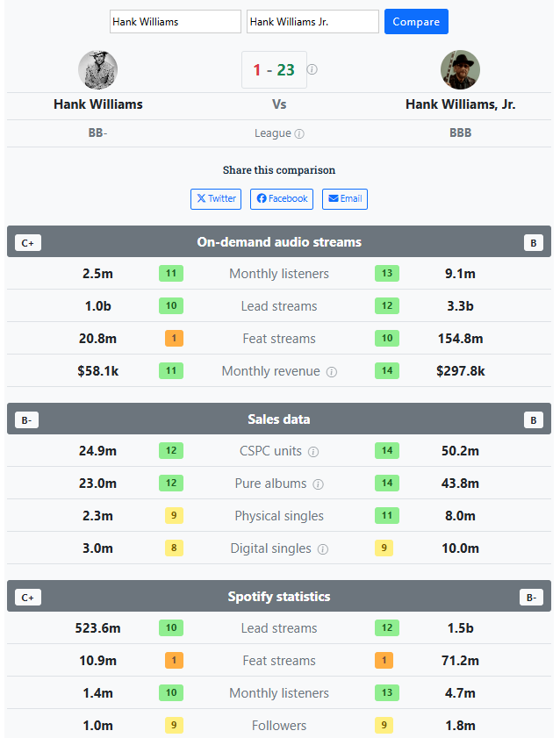Click Hank Williams profile photo

tap(98, 69)
